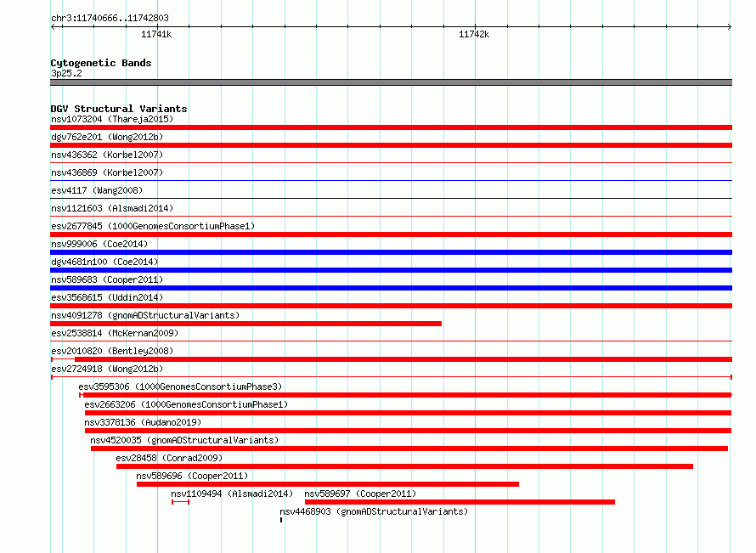Click the nsv1109494 (Alsmadi2014) label
756x553 pixels.
[x=232, y=494]
